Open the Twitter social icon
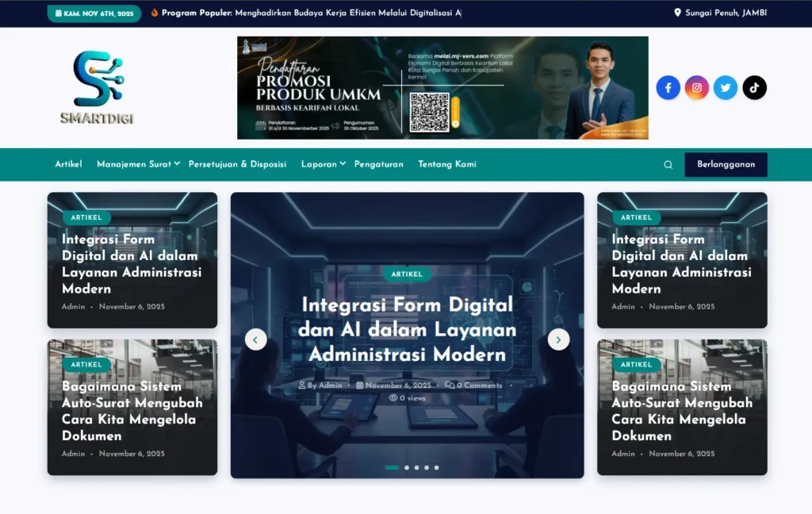This screenshot has width=812, height=514. [726, 88]
